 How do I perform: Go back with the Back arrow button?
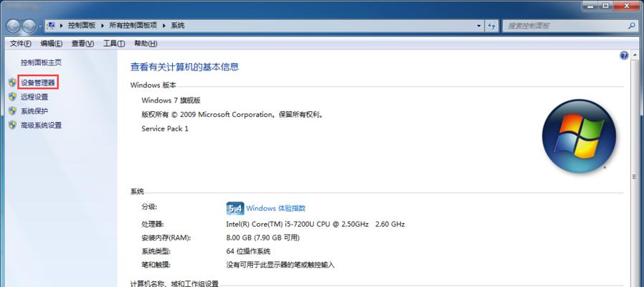click(x=14, y=26)
